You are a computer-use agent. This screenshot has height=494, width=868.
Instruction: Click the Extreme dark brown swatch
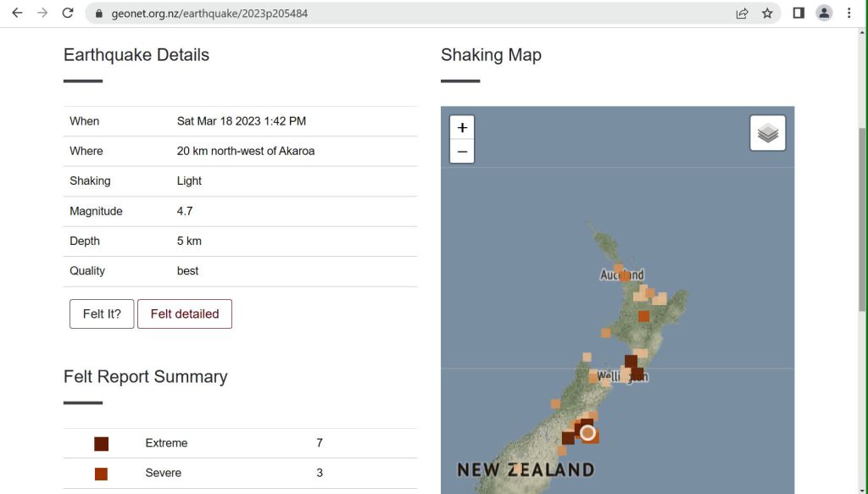tap(102, 443)
